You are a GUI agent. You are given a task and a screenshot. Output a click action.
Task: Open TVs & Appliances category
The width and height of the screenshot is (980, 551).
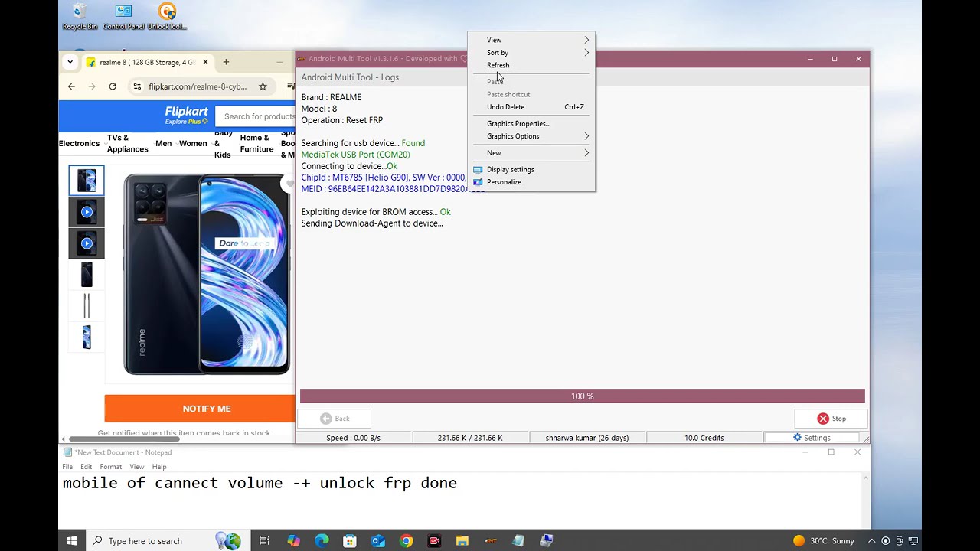[x=127, y=143]
